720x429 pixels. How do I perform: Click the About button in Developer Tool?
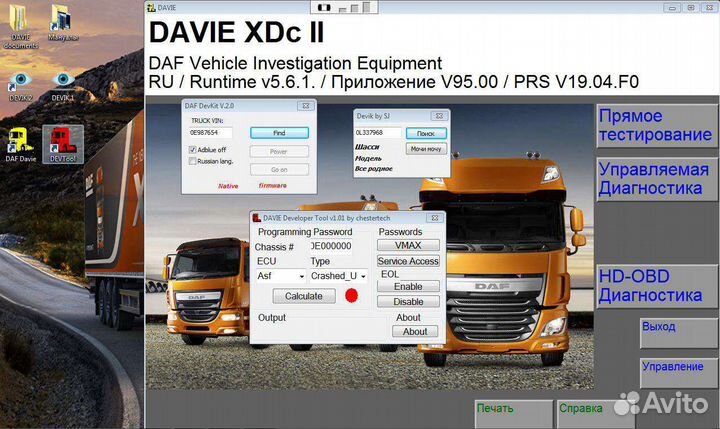(415, 331)
